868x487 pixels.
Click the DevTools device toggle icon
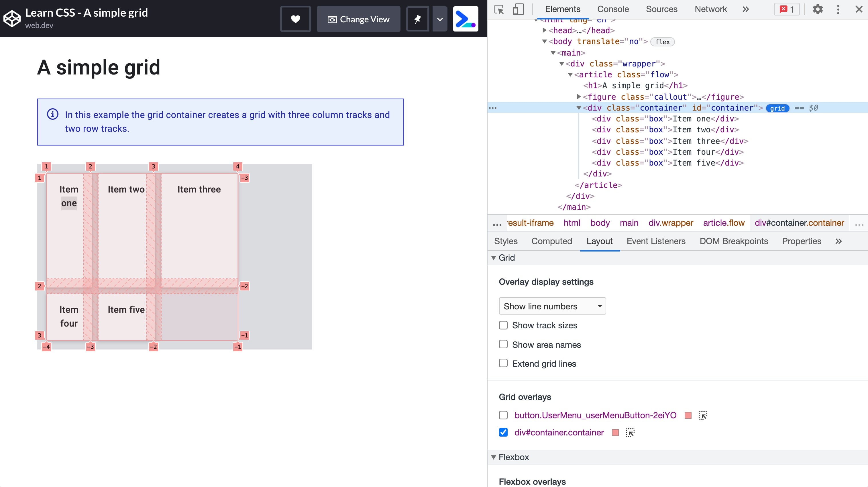click(518, 9)
